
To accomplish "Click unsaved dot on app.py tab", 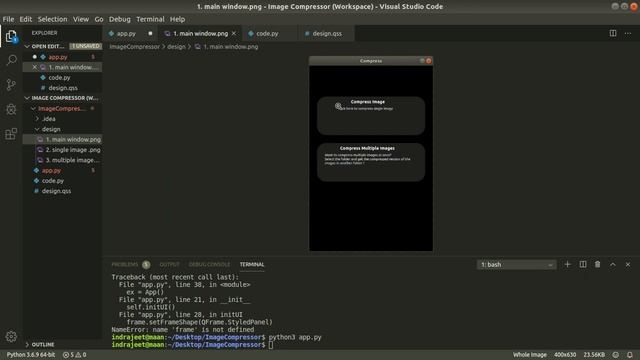I will click(150, 33).
